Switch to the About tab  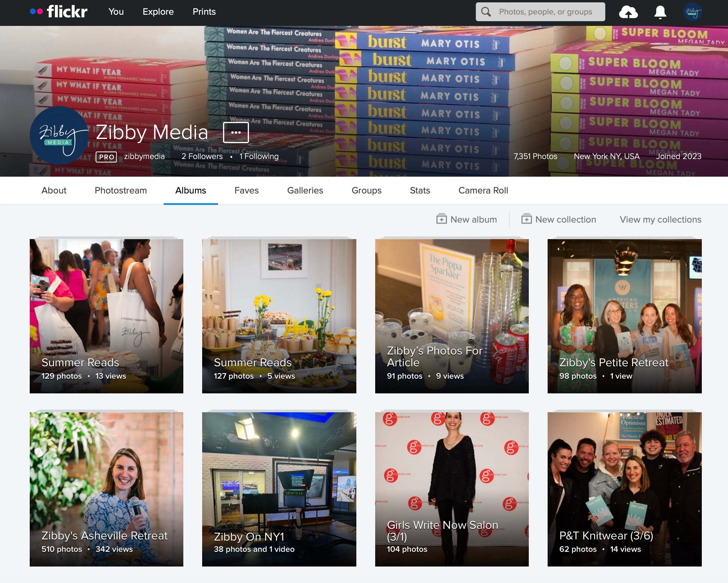coord(54,190)
